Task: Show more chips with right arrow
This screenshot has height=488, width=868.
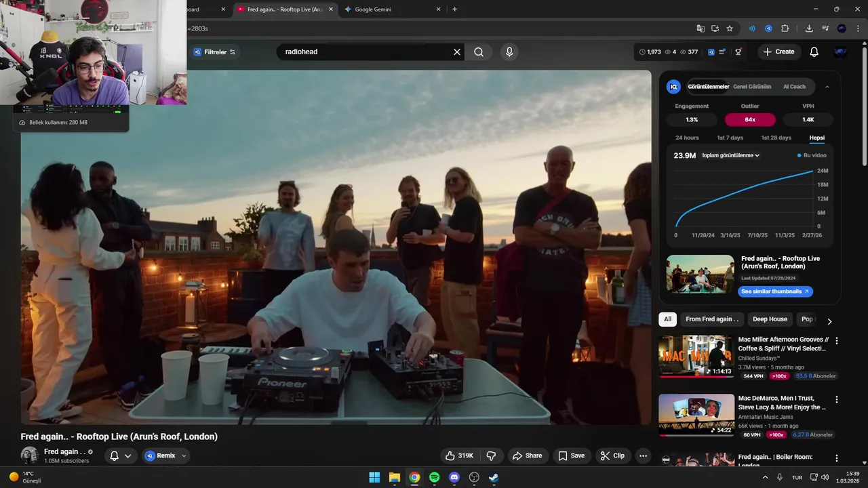Action: coord(829,321)
